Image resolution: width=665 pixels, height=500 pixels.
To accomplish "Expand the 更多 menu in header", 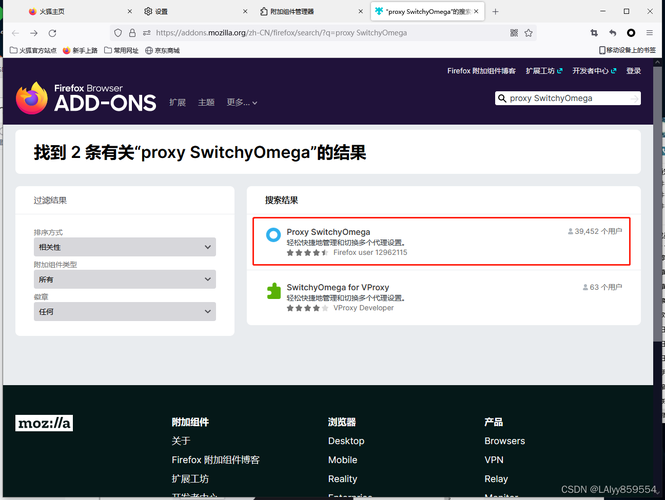I will 242,102.
